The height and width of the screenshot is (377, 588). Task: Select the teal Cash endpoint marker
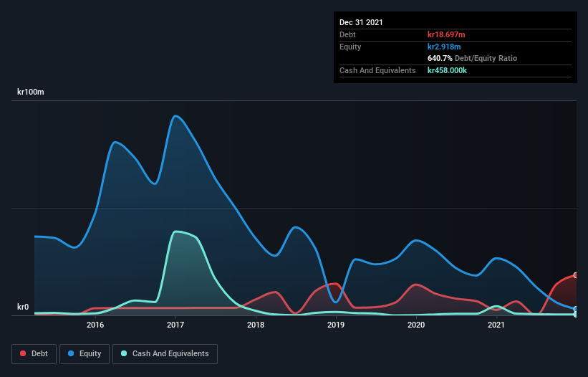pos(576,315)
